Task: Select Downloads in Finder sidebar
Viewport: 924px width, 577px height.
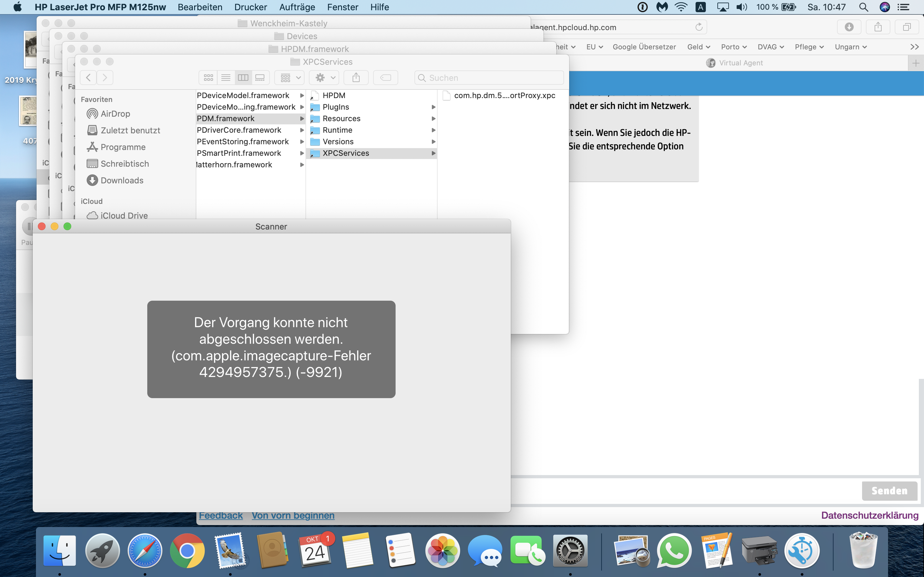Action: pyautogui.click(x=122, y=180)
